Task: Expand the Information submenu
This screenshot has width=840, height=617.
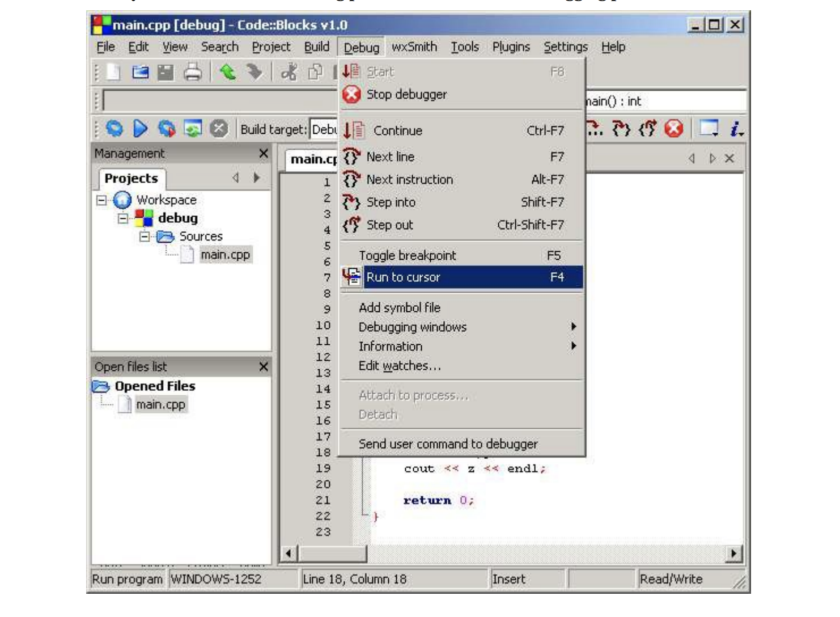Action: 391,346
